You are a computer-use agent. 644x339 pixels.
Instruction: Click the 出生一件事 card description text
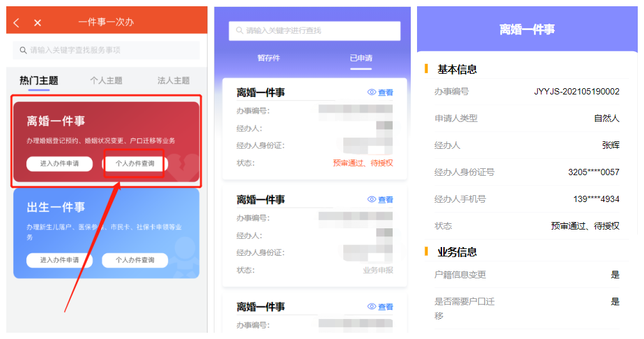tap(104, 232)
